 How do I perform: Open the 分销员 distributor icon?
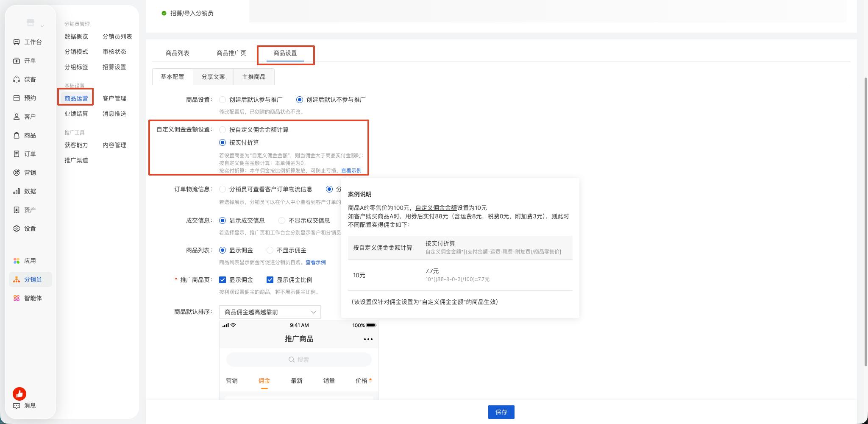[x=17, y=279]
